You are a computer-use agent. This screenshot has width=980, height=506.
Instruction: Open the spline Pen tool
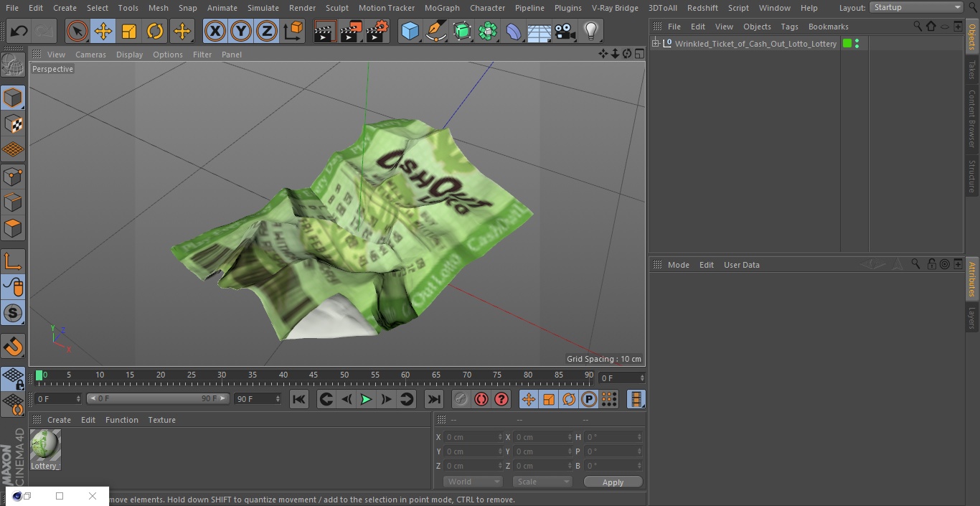[435, 31]
